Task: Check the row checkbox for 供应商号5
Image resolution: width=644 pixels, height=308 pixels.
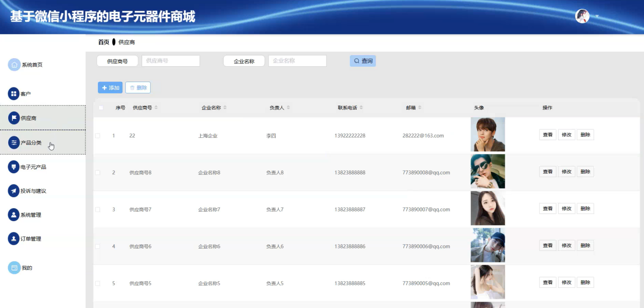Action: 97,284
